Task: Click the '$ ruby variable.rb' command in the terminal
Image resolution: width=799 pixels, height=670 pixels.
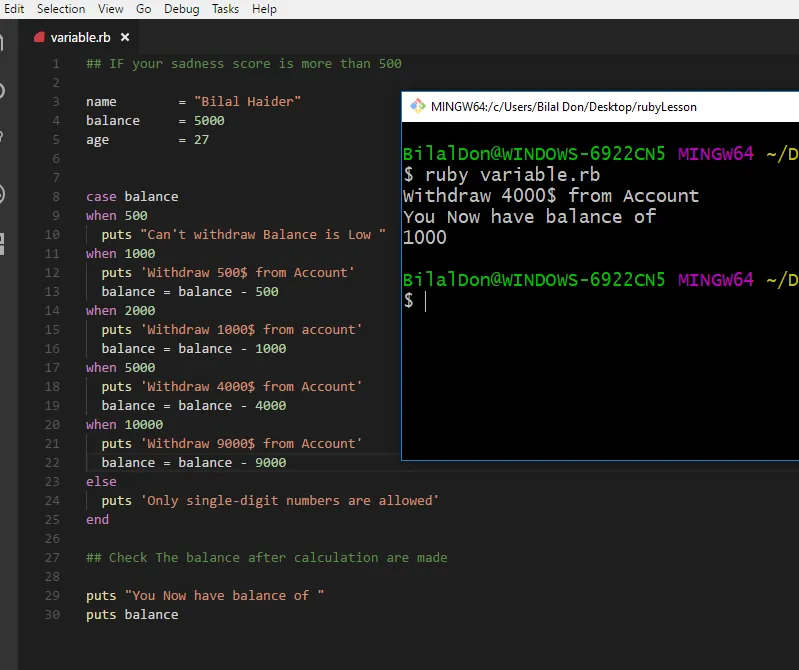Action: [501, 175]
